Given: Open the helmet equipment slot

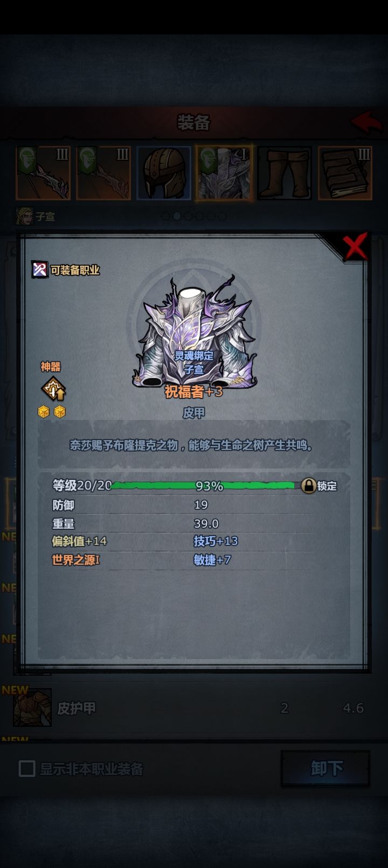Looking at the screenshot, I should 164,173.
